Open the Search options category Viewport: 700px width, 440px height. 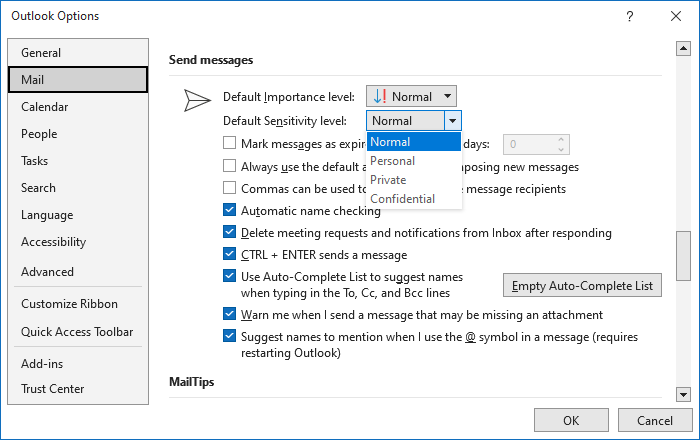(78, 188)
